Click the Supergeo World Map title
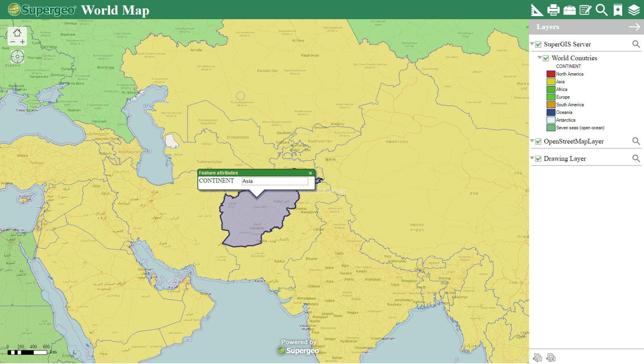Viewport: 644px width, 364px height. [x=115, y=10]
